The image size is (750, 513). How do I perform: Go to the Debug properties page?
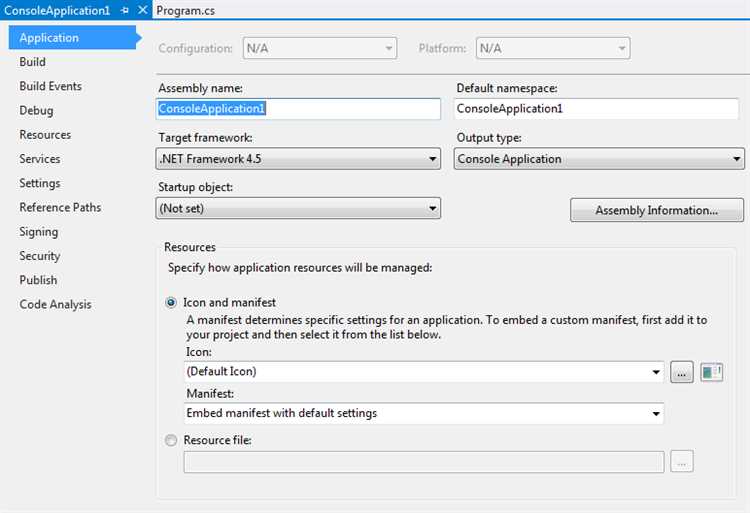click(x=36, y=110)
